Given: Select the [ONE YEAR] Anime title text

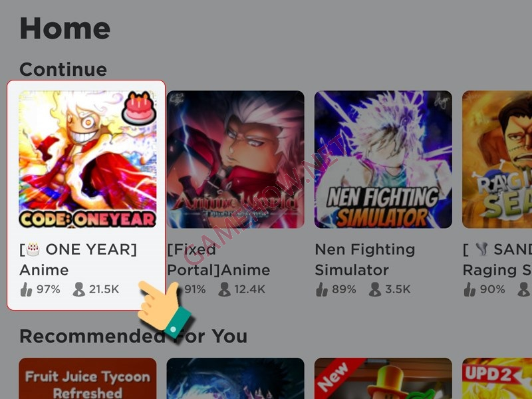Looking at the screenshot, I should pyautogui.click(x=78, y=259).
